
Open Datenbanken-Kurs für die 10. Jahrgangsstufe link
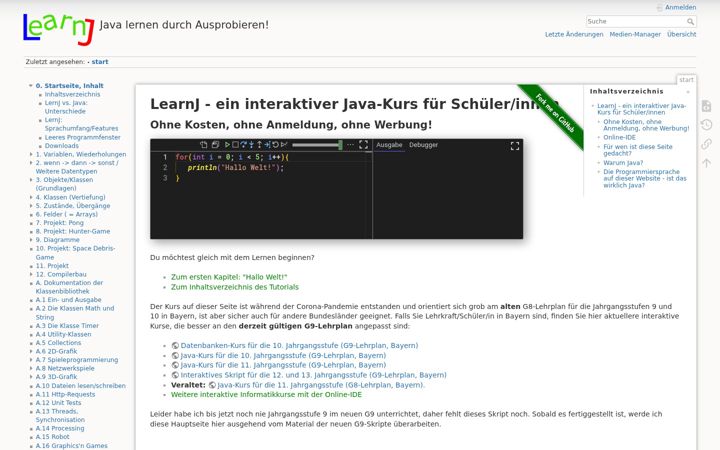tap(299, 345)
